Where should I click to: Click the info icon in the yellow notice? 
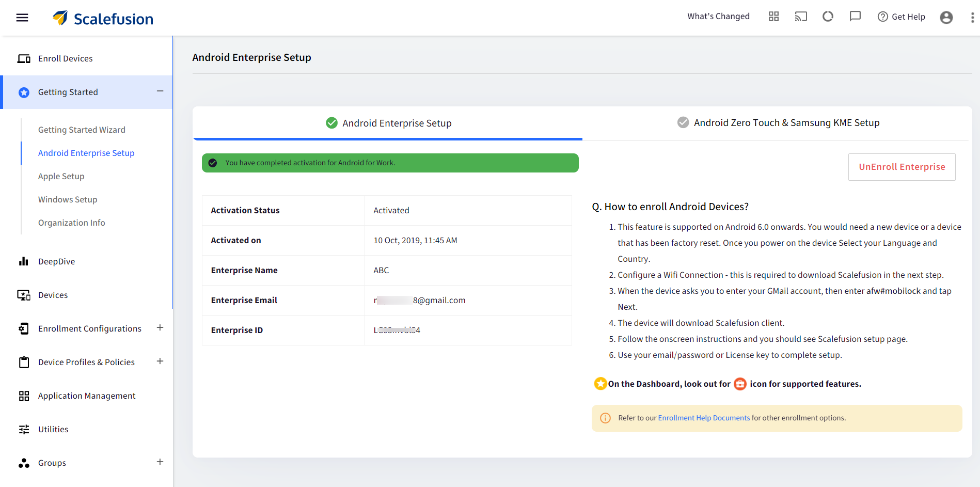(x=605, y=418)
